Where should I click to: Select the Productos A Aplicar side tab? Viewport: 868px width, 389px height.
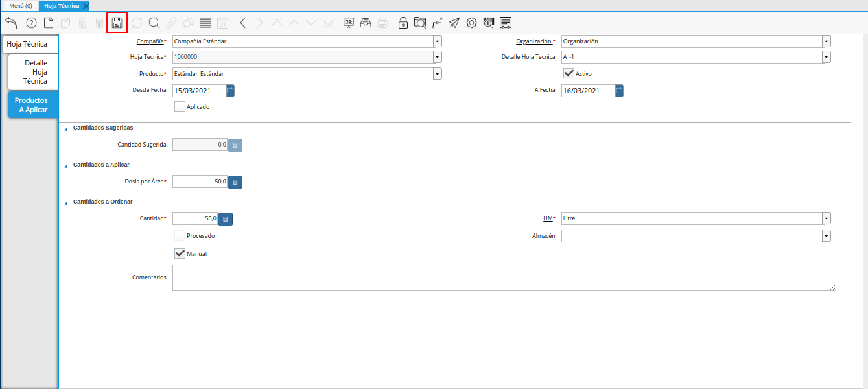click(34, 105)
